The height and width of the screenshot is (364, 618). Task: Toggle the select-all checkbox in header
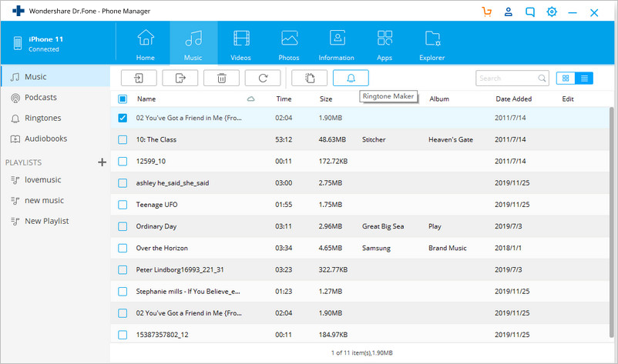(123, 99)
